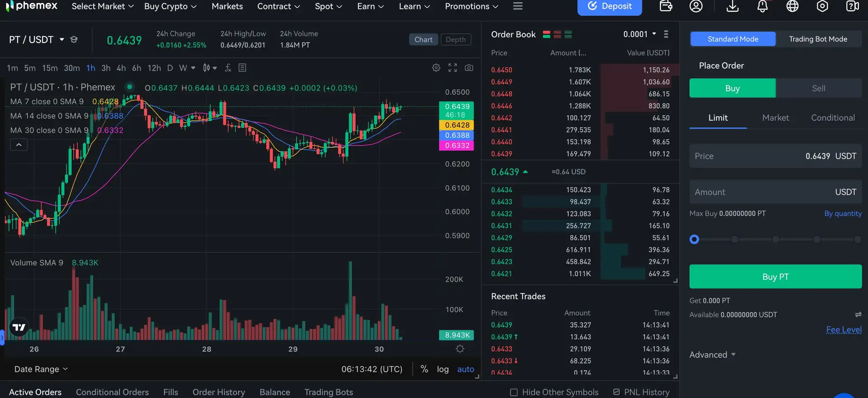Open the user account profile icon
This screenshot has width=868, height=398.
click(x=696, y=6)
